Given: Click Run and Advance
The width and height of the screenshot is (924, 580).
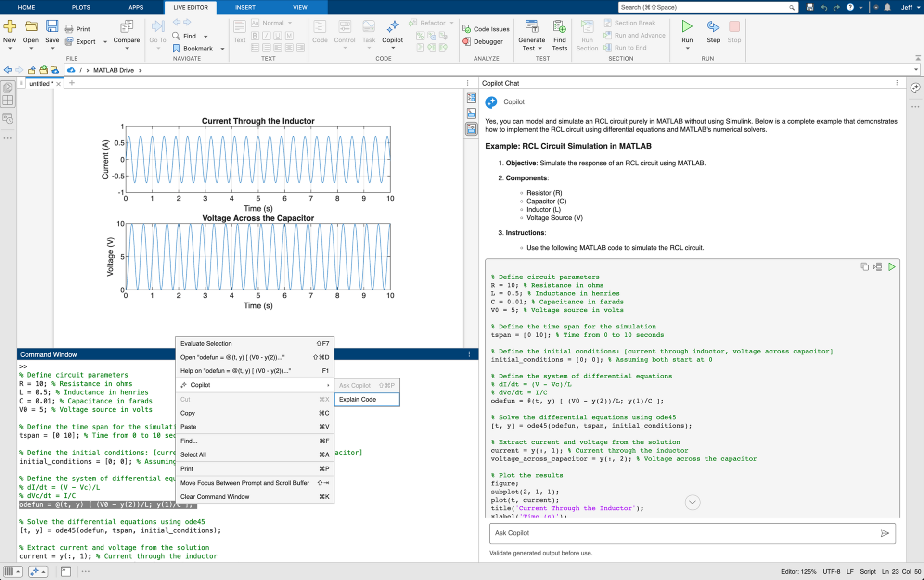Looking at the screenshot, I should click(x=635, y=35).
